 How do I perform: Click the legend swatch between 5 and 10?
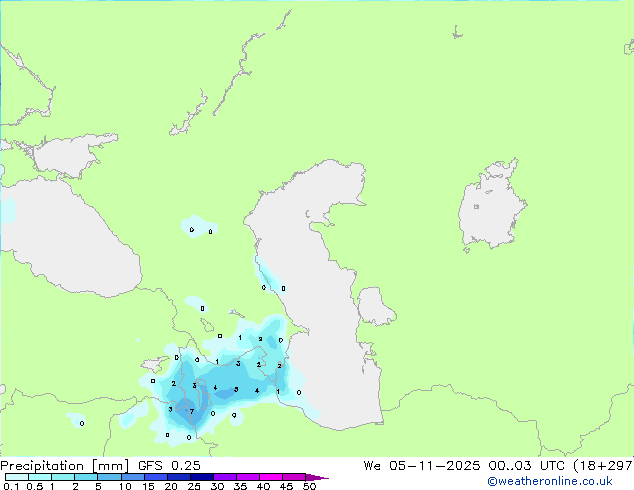110,477
